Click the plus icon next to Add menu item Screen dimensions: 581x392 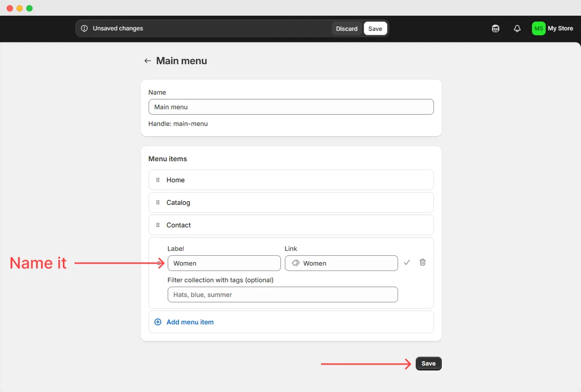(157, 322)
